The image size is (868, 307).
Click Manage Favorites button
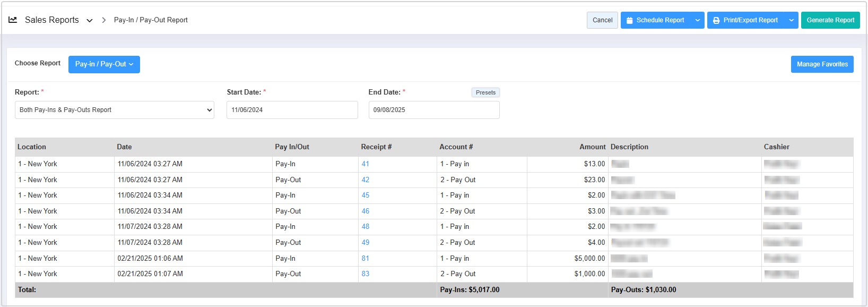[822, 64]
